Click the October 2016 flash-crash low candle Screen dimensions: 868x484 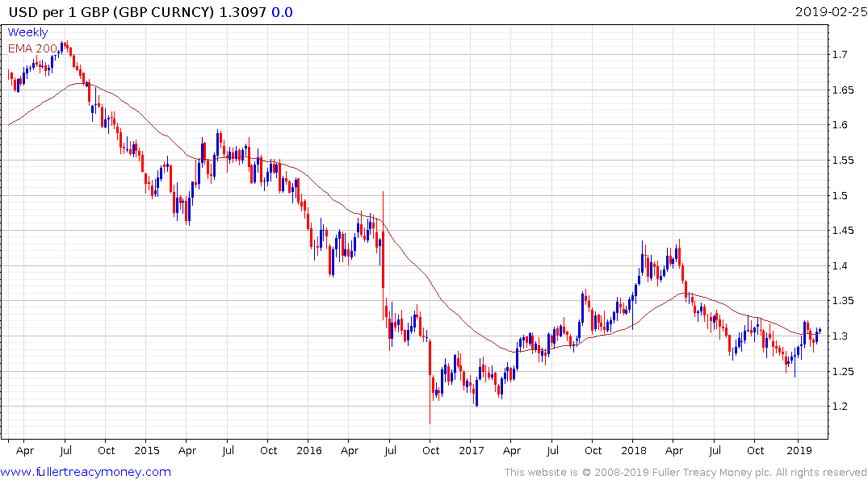[430, 383]
